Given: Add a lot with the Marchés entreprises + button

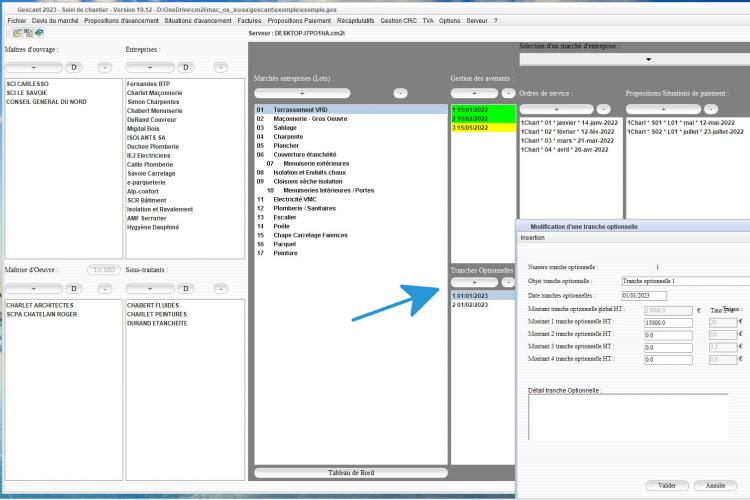Looking at the screenshot, I should tap(302, 93).
